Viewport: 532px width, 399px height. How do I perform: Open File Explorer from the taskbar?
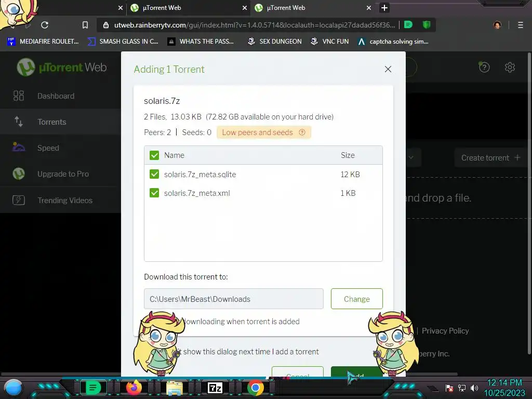(175, 388)
